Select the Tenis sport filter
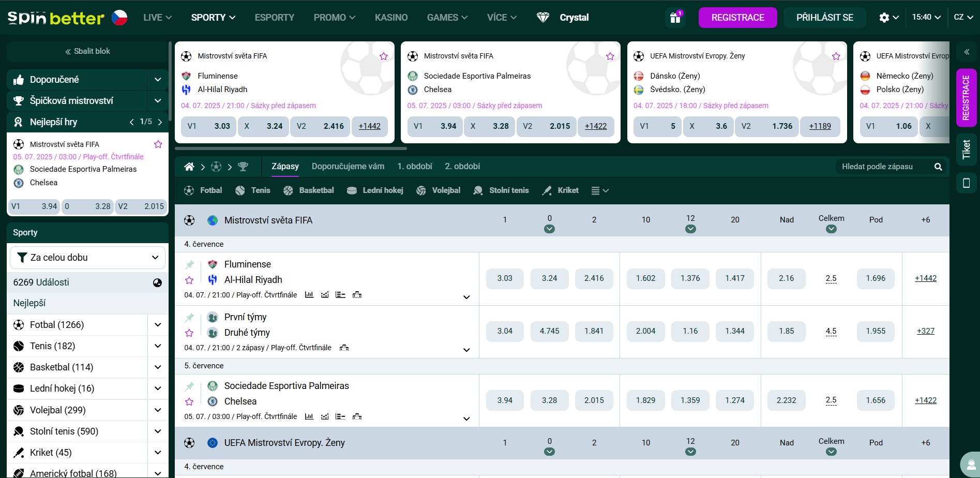Viewport: 980px width, 478px height. [252, 190]
